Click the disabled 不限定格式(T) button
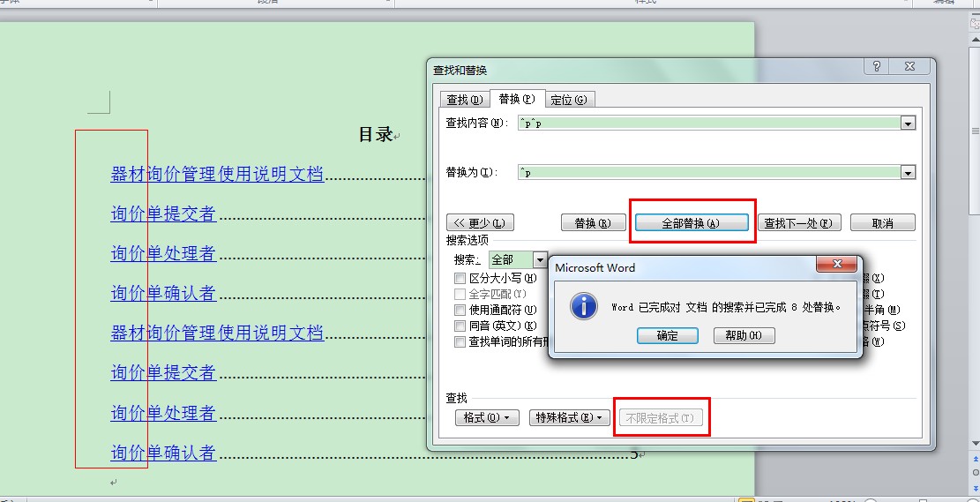 coord(661,417)
